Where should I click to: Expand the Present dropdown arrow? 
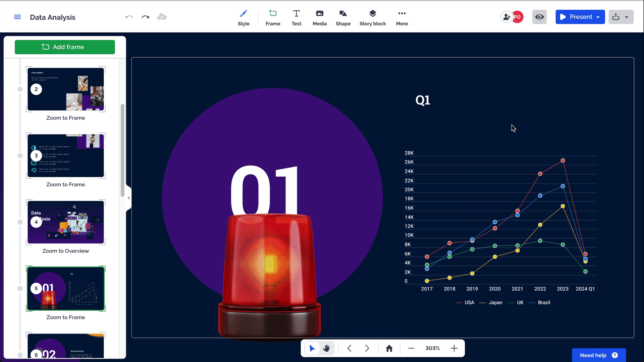click(598, 17)
